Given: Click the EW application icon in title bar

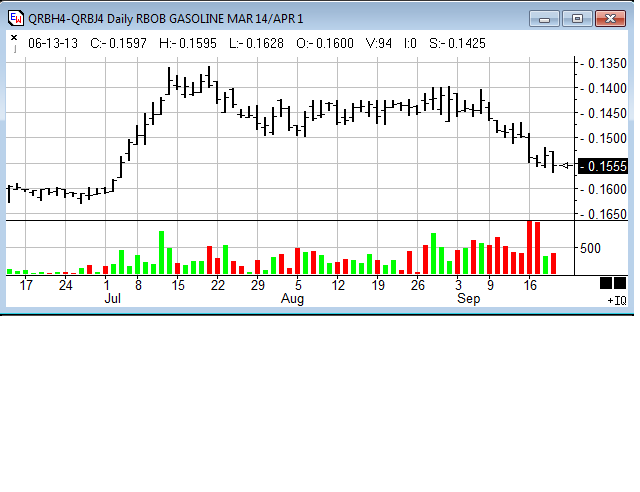Looking at the screenshot, I should point(16,18).
